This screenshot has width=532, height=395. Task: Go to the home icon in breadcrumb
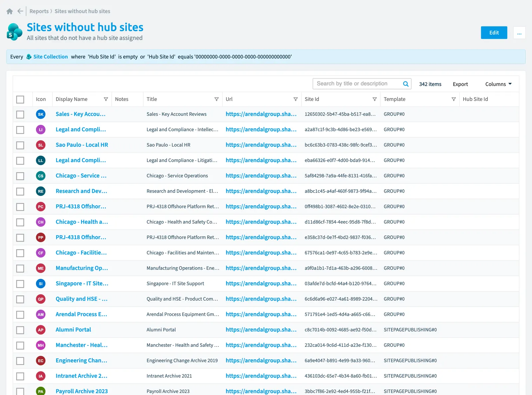point(10,11)
